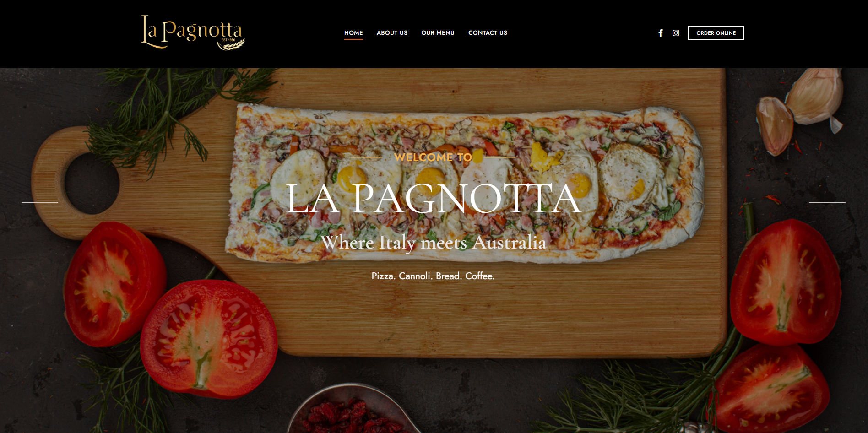The height and width of the screenshot is (433, 868).
Task: Click the WELCOME TO caption text
Action: click(x=433, y=157)
